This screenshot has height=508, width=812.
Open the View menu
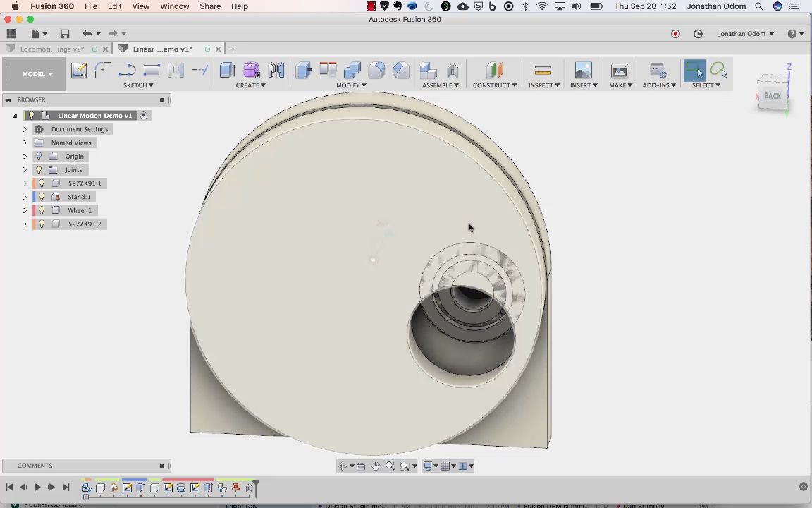pos(140,6)
